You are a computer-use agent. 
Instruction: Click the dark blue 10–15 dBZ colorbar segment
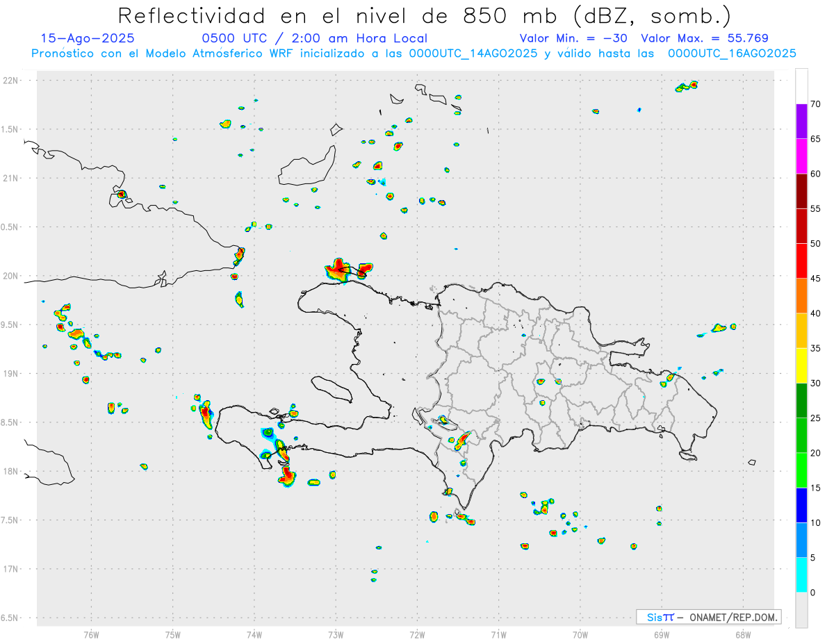(801, 505)
